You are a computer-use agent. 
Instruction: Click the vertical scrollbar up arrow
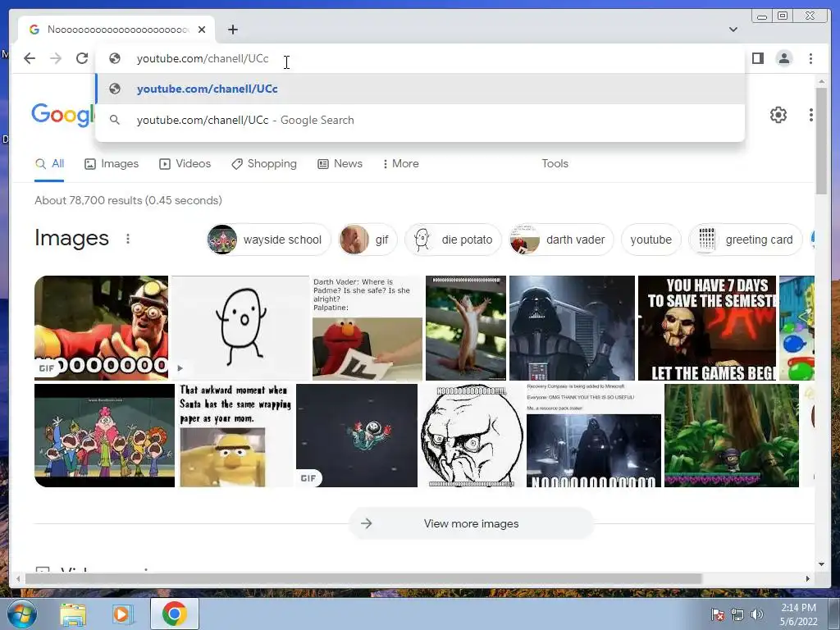pyautogui.click(x=821, y=81)
